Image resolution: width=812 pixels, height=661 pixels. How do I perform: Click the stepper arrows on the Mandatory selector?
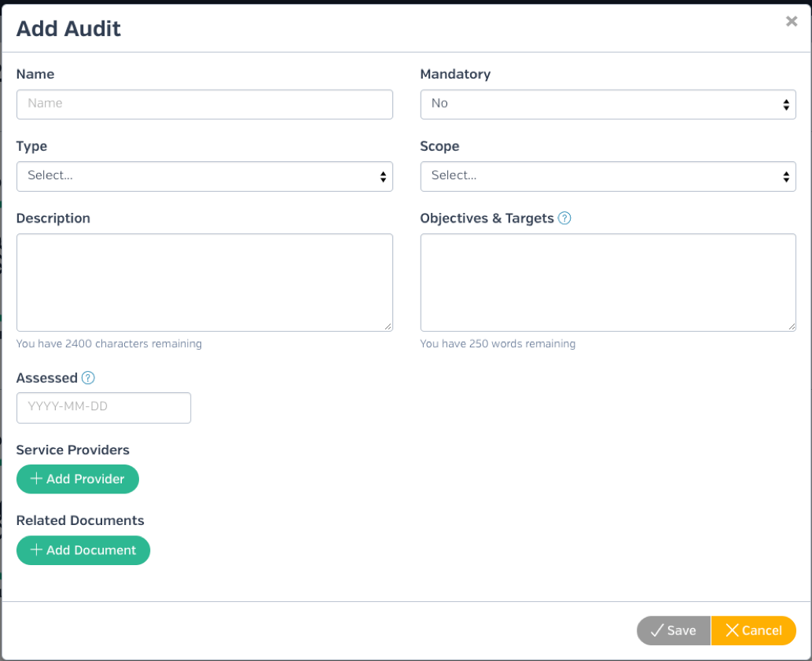(x=785, y=104)
